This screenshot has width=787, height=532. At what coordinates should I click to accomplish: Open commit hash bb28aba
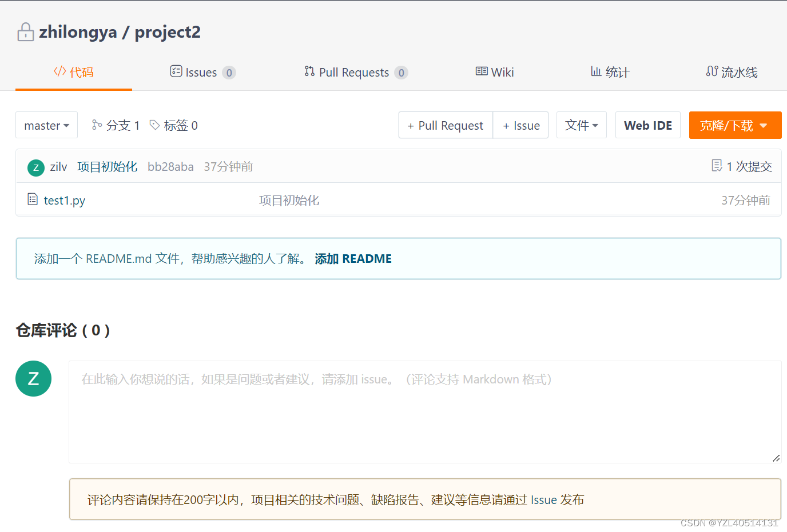(x=170, y=167)
